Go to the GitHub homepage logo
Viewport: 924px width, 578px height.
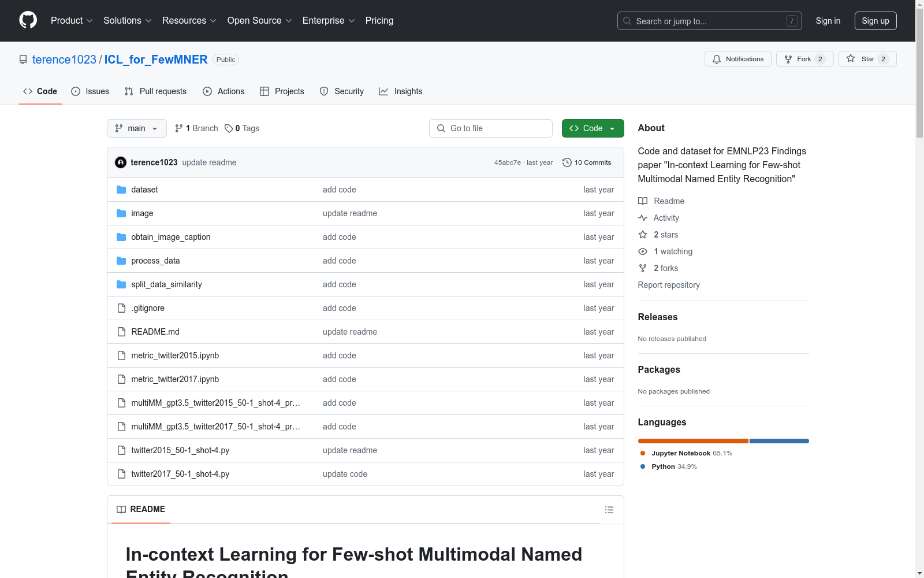(x=28, y=20)
